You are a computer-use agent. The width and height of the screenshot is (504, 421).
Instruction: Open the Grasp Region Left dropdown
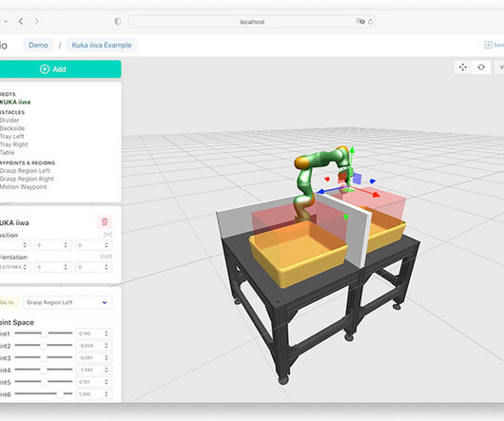[x=68, y=302]
